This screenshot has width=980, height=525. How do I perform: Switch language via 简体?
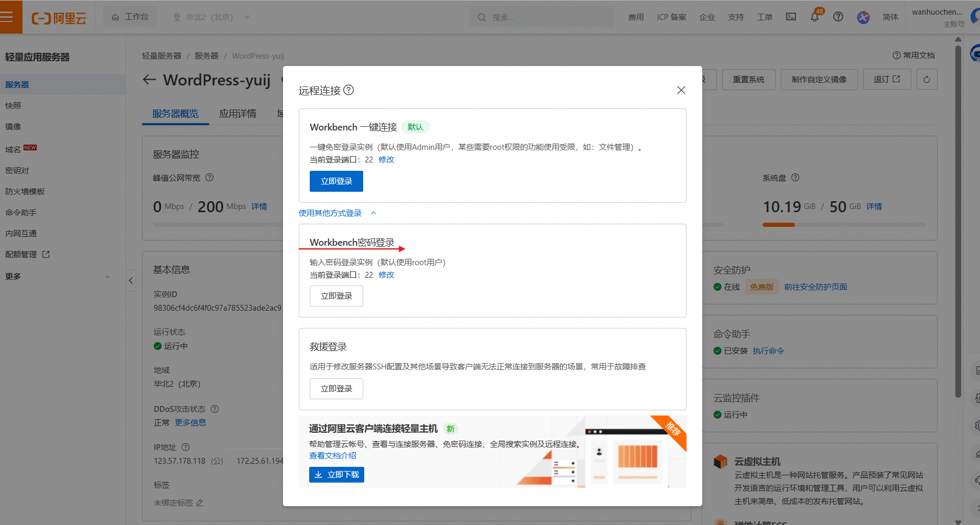(x=890, y=17)
